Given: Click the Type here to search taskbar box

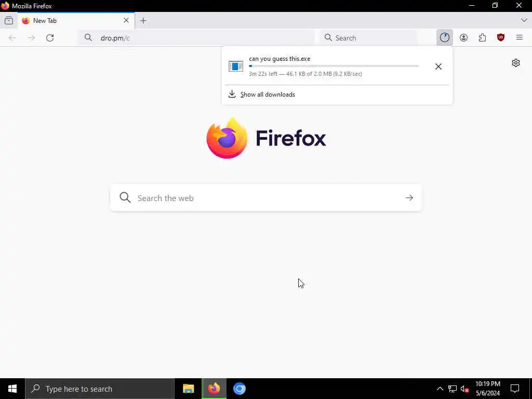Looking at the screenshot, I should pos(100,389).
